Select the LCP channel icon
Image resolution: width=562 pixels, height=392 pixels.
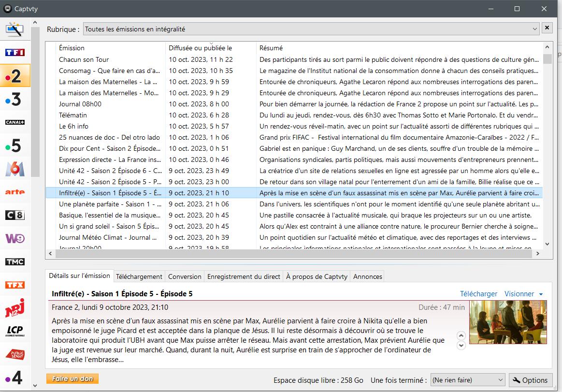point(15,331)
